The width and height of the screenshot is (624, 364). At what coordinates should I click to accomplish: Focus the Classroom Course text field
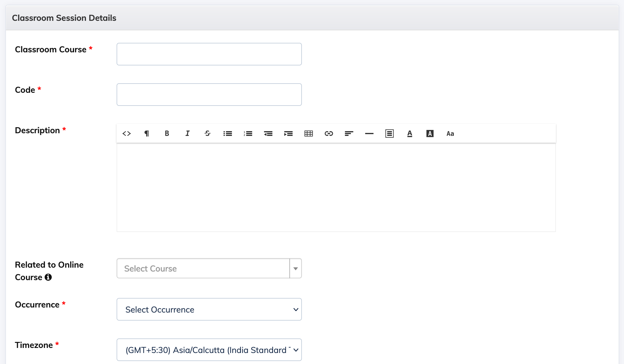point(209,54)
